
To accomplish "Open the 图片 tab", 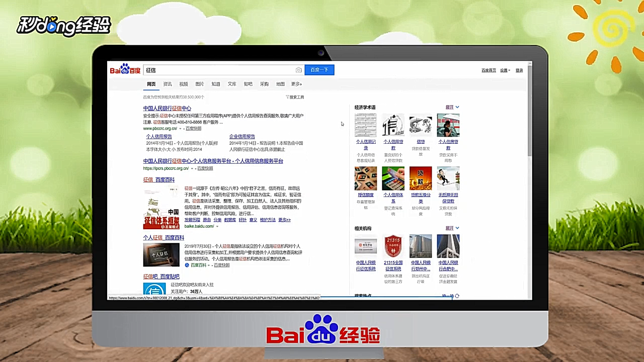I will click(x=200, y=84).
